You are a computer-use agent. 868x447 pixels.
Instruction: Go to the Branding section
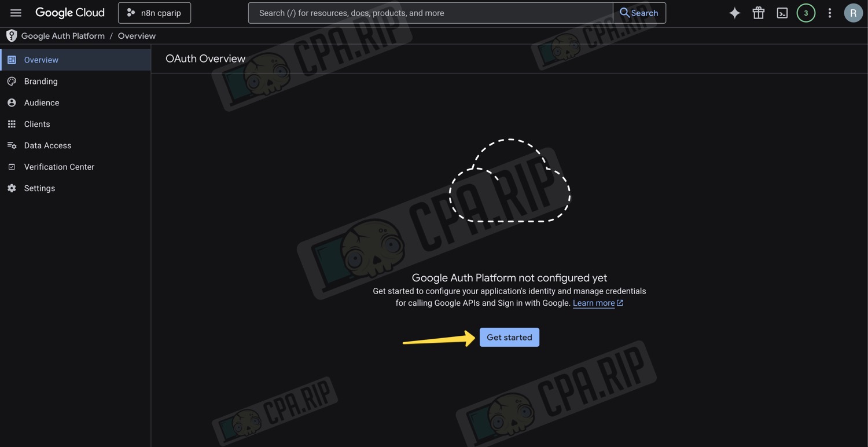[x=41, y=82]
